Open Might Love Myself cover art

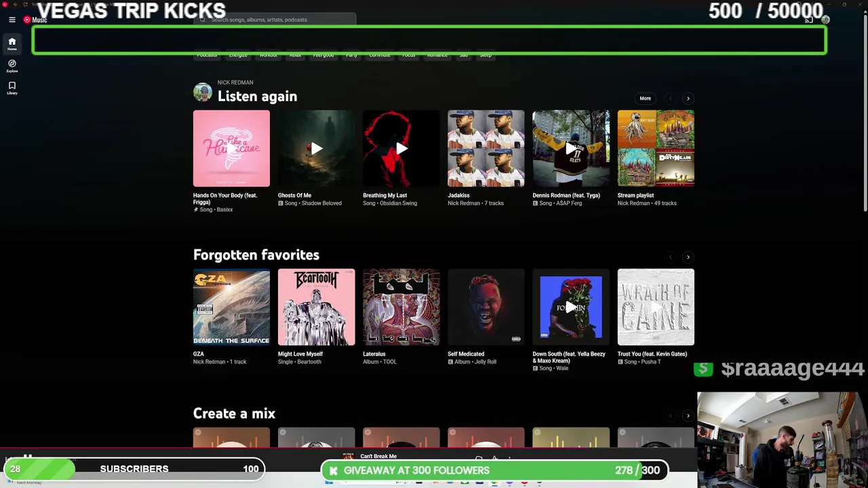coord(316,307)
